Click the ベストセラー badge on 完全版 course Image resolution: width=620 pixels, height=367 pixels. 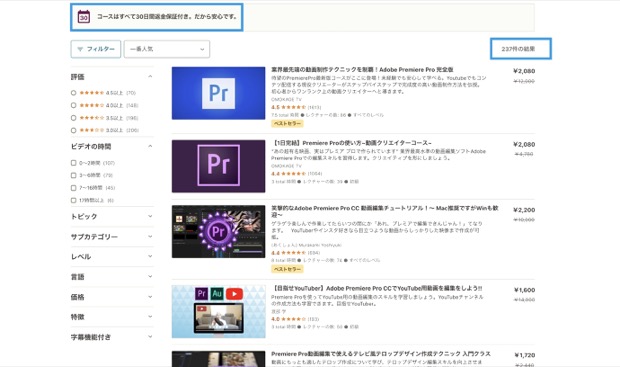click(x=287, y=123)
